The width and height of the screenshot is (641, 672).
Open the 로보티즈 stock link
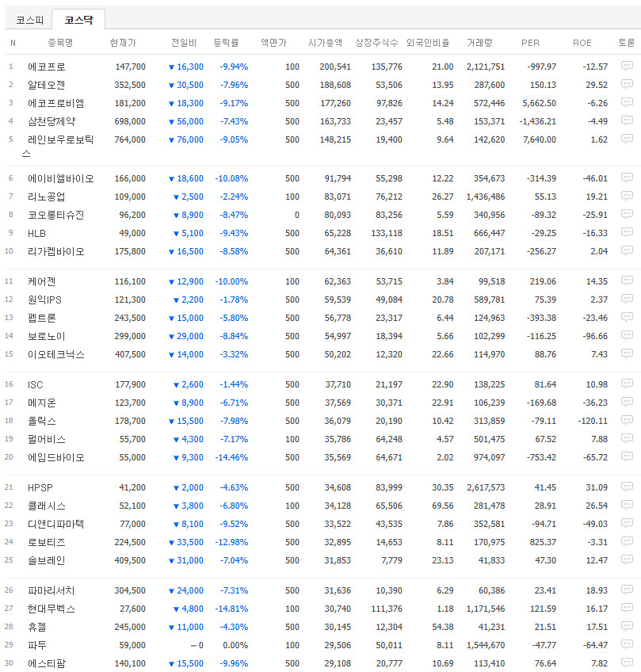coord(46,542)
